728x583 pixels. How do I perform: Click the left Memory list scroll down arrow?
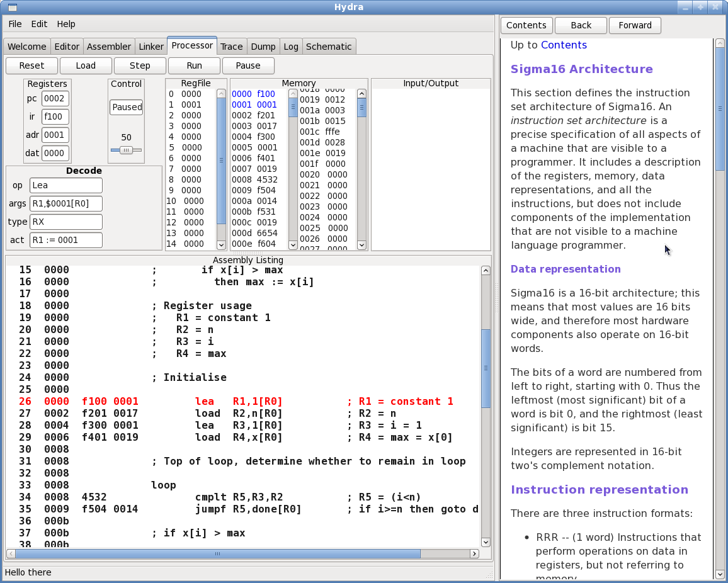click(293, 245)
